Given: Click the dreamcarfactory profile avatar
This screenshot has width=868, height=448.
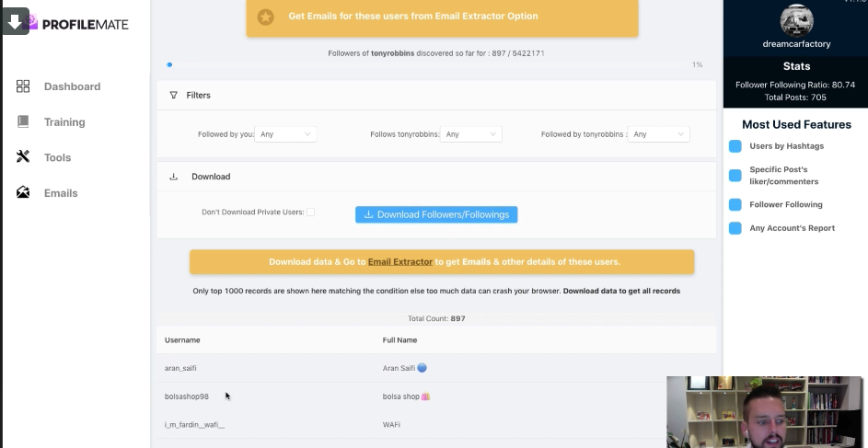Looking at the screenshot, I should pos(796,20).
